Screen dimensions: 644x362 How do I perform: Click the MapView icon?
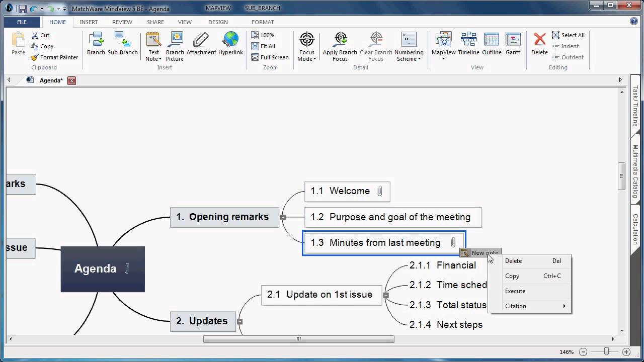coord(444,39)
